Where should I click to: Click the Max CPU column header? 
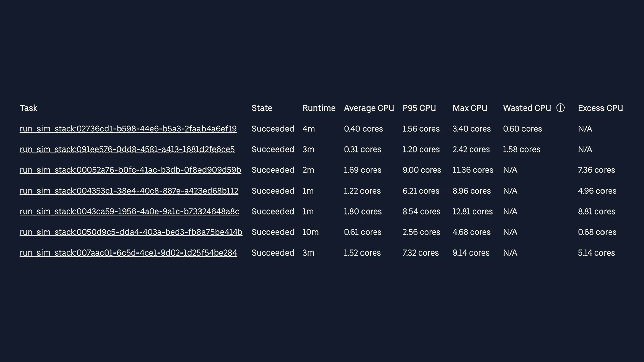[469, 108]
